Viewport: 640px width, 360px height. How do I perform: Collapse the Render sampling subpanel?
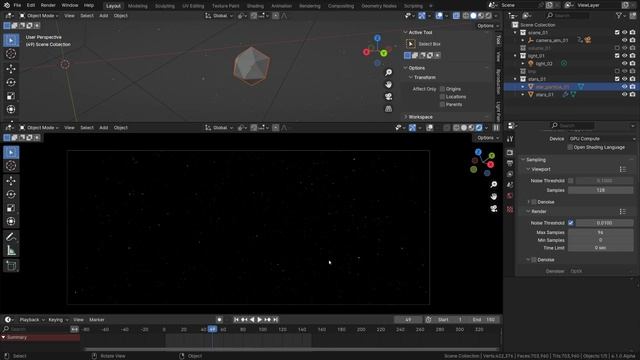528,211
